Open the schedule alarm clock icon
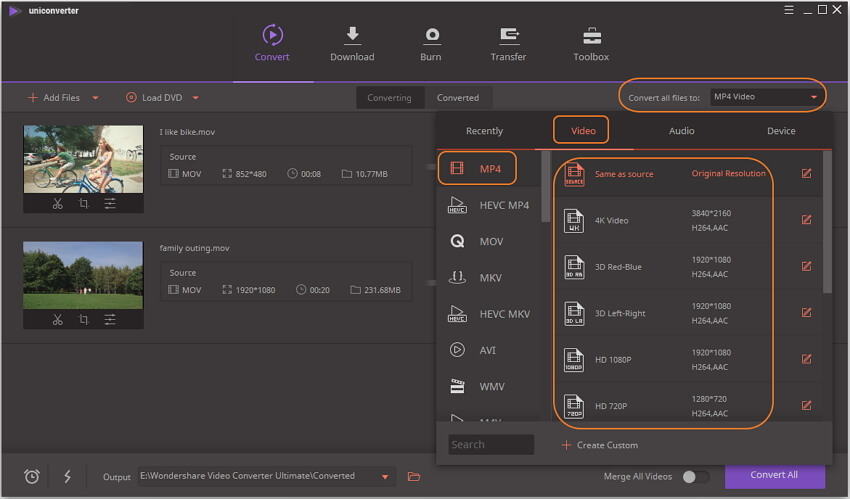 click(32, 476)
